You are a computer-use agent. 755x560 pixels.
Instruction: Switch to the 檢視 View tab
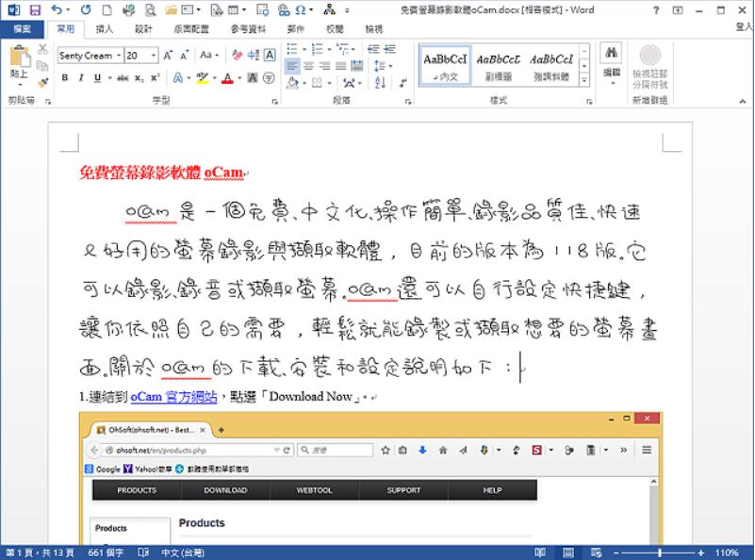[x=373, y=29]
